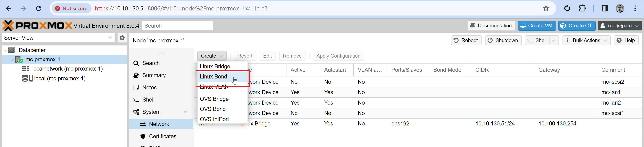Viewport: 644px width, 147px height.
Task: Select System in node menu
Action: 151,112
